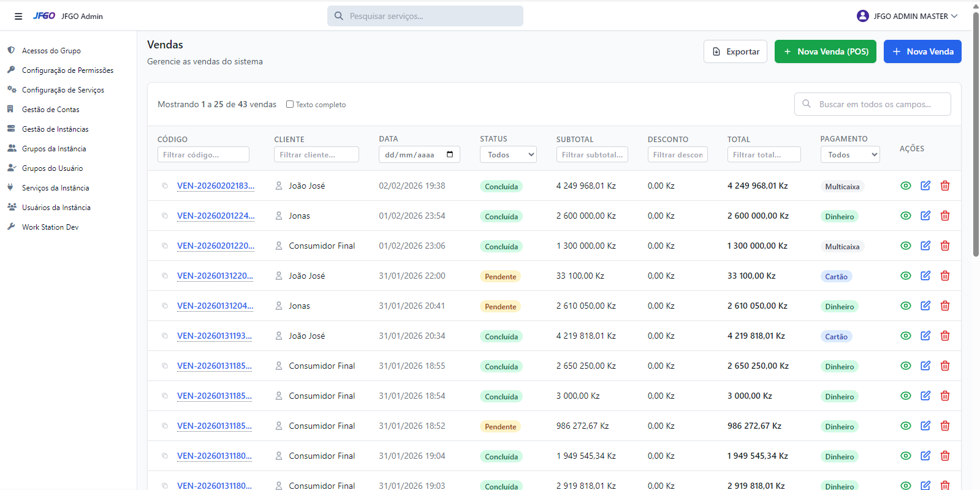Open the Status filter dropdown
The image size is (980, 490).
508,155
